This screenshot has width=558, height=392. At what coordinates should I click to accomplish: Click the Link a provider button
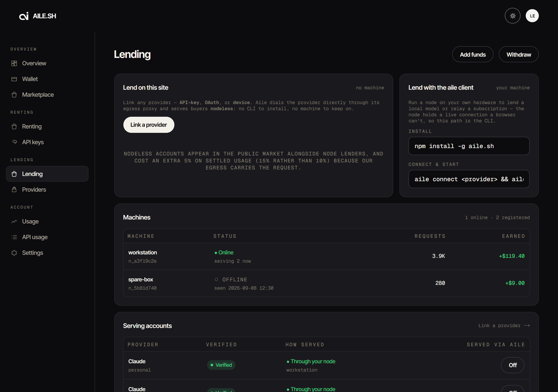(x=148, y=125)
